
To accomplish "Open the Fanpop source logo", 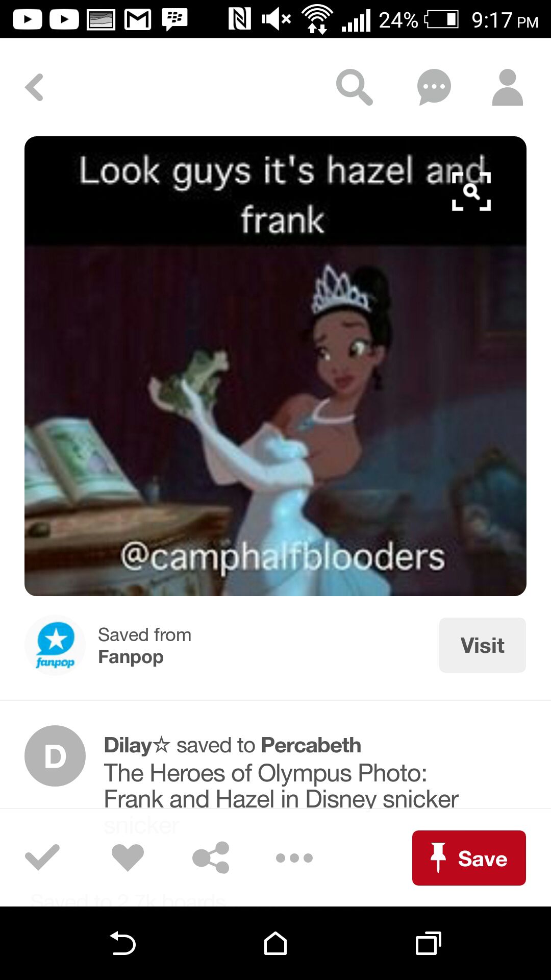I will tap(55, 645).
